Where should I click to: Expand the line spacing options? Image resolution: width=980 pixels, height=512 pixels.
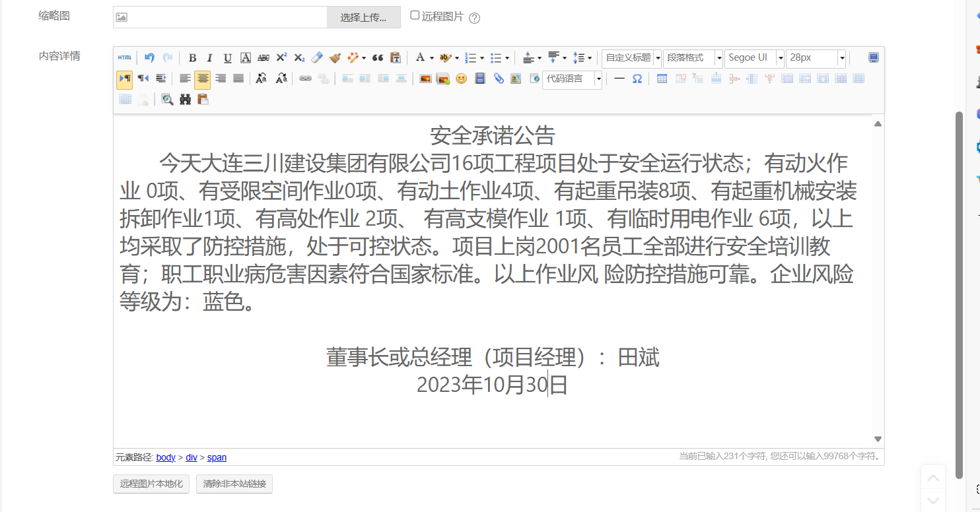click(590, 58)
